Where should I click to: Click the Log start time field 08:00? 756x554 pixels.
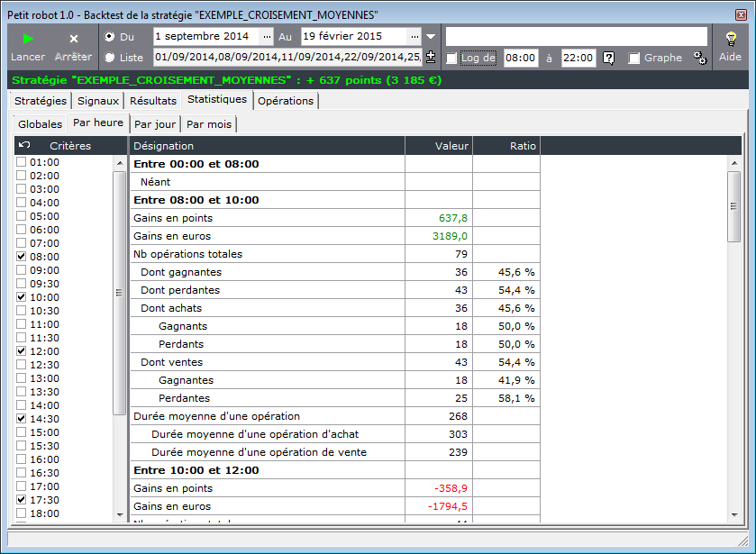point(521,58)
